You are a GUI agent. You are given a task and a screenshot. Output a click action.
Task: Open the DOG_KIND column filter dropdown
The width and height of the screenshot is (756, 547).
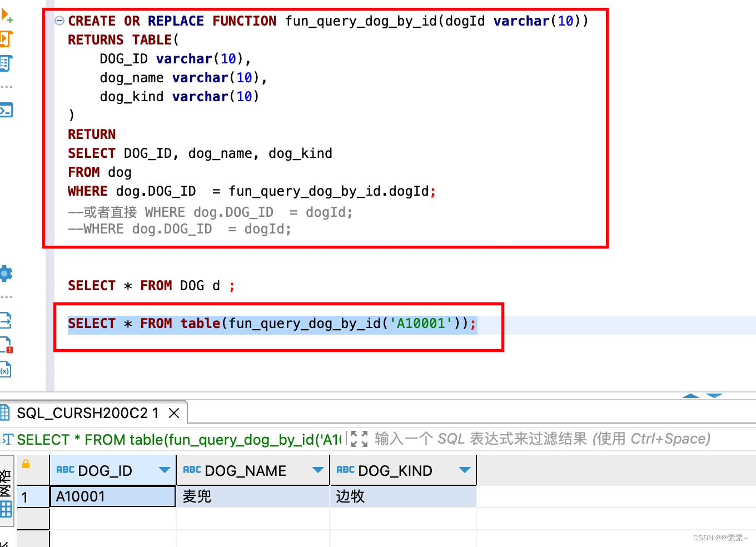[x=465, y=470]
